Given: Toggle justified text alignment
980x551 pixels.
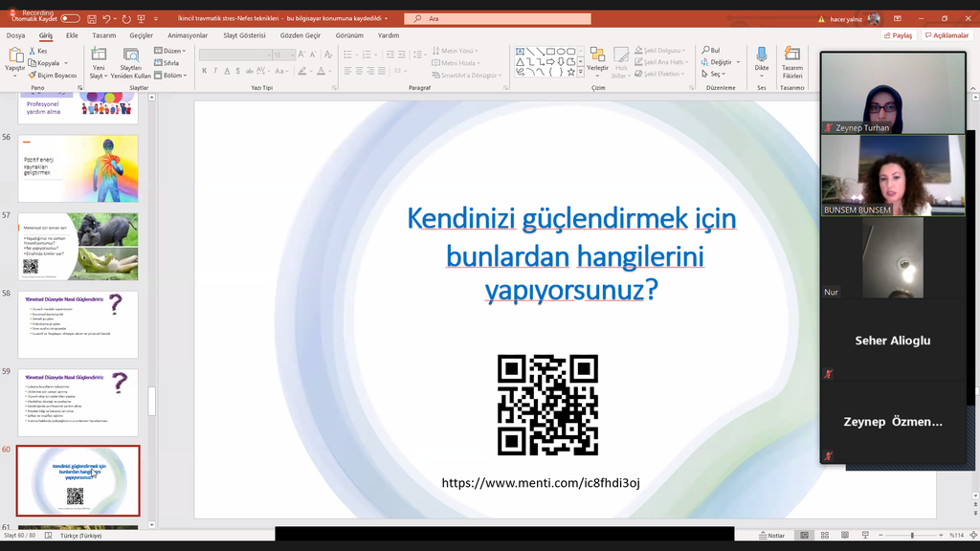Looking at the screenshot, I should click(382, 71).
